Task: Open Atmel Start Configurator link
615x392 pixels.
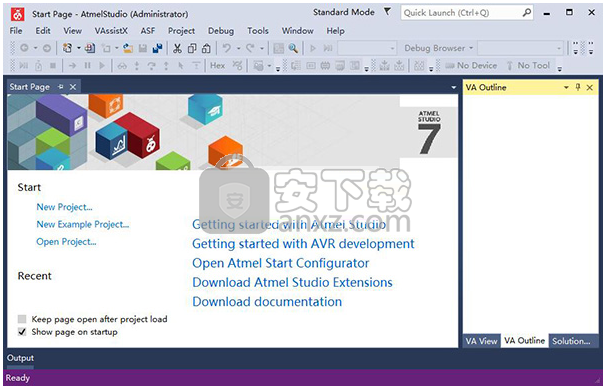Action: point(280,263)
